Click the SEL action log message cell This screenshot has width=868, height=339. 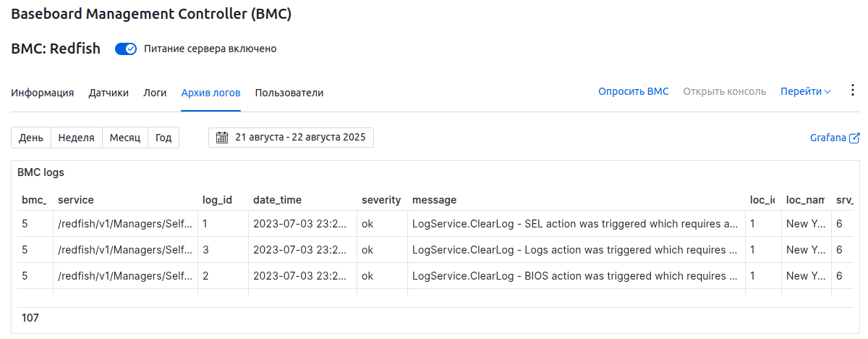click(575, 224)
